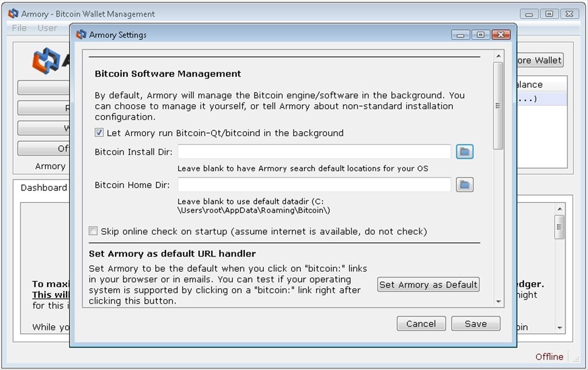Click the dashboard scrollbar down arrow in main window
Viewport: 588px width, 370px height.
559,327
